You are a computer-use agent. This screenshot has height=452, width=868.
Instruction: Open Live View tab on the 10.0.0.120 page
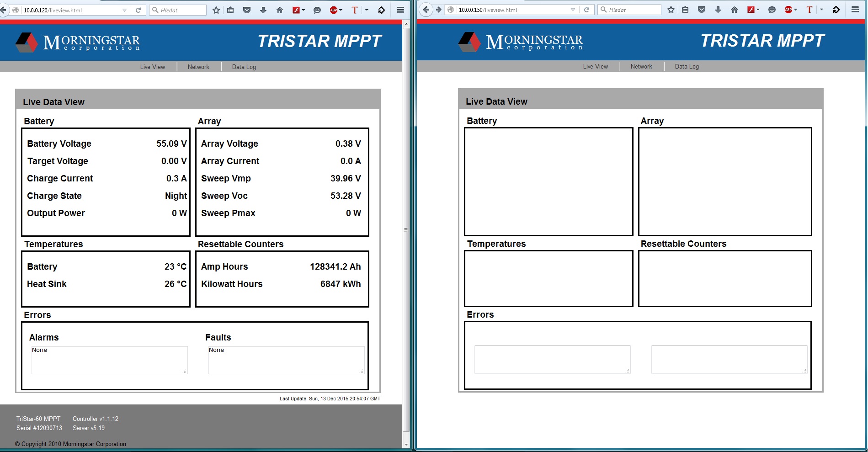pyautogui.click(x=153, y=67)
